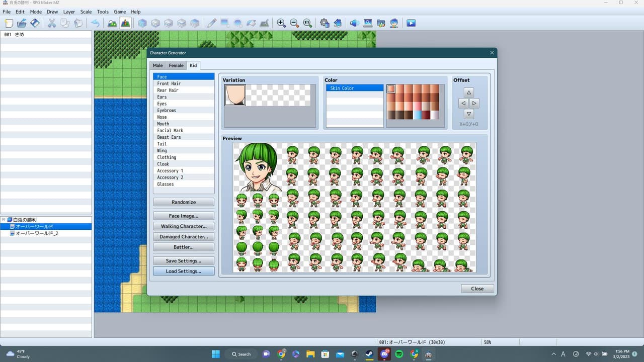Screen dimensions: 644x362
Task: Select the オーバーワールド_2 map in tree
Action: click(37, 233)
